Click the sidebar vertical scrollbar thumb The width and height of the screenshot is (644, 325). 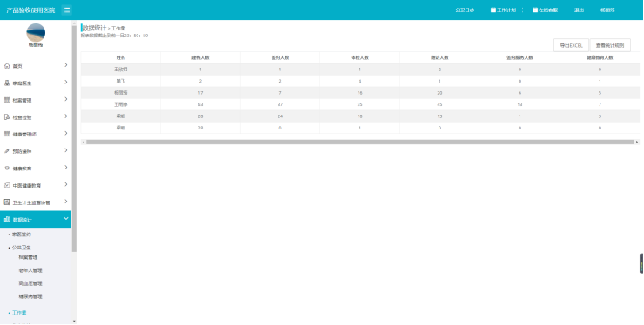click(x=74, y=138)
